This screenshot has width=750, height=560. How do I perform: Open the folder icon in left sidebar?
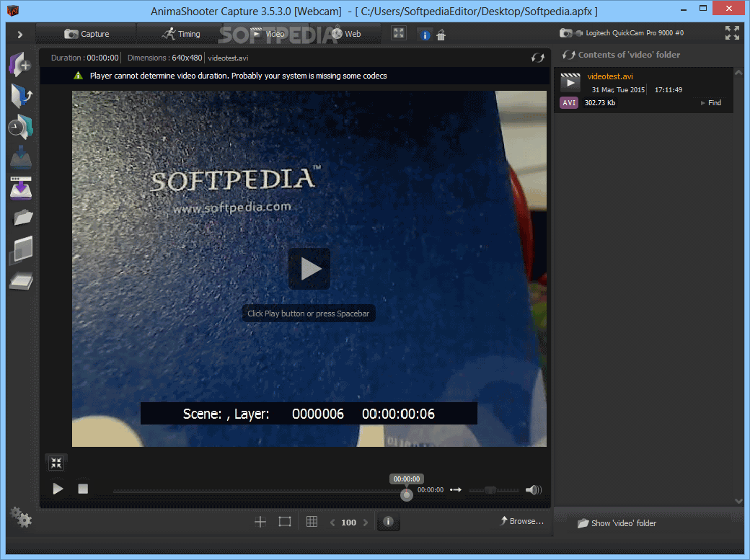(x=22, y=218)
